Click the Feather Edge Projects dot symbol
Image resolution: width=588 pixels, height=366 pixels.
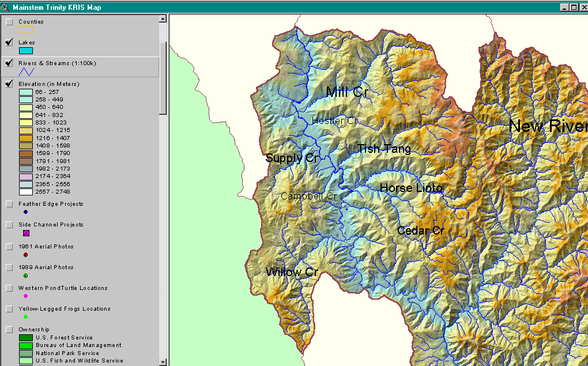(x=25, y=212)
